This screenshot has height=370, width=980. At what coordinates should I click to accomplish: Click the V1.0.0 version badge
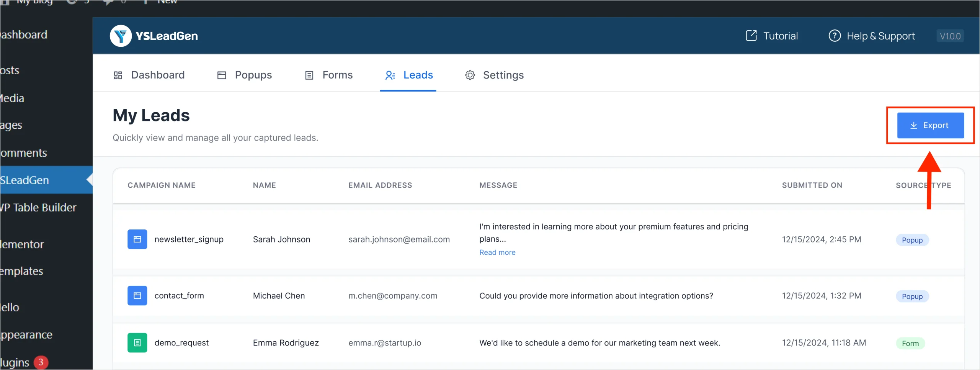pos(950,36)
